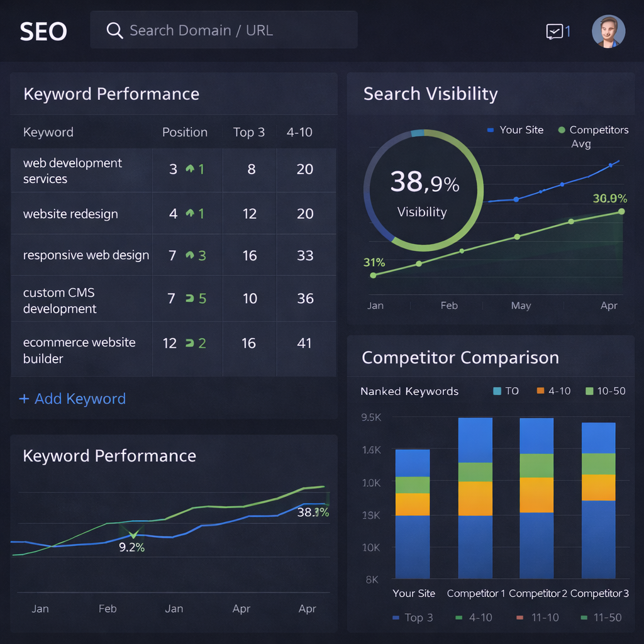Sort table by Top 3 column header
The height and width of the screenshot is (644, 644).
point(249,132)
